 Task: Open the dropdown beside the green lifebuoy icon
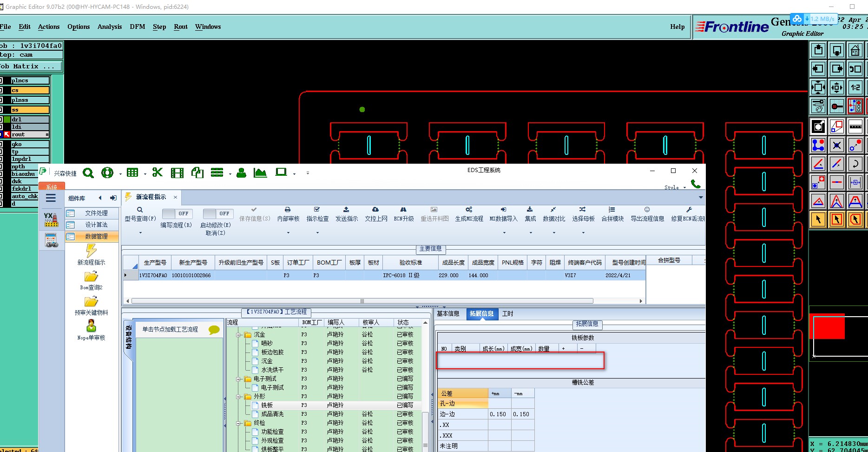tap(120, 174)
